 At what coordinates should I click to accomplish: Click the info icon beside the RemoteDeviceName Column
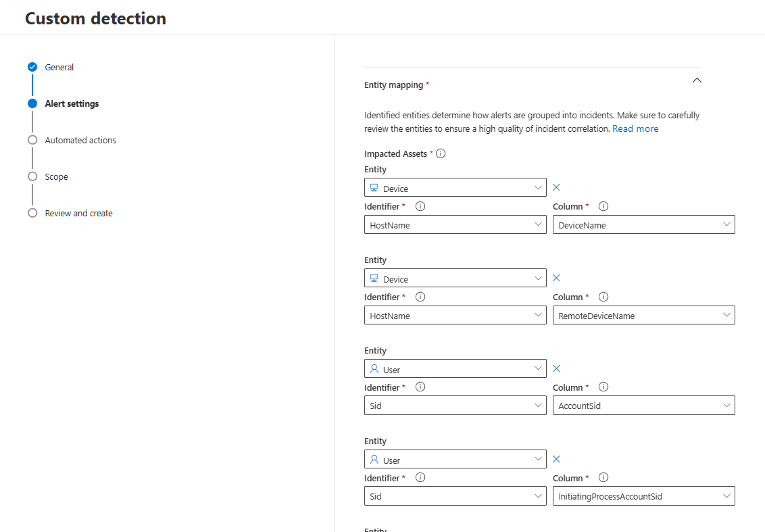[x=603, y=297]
